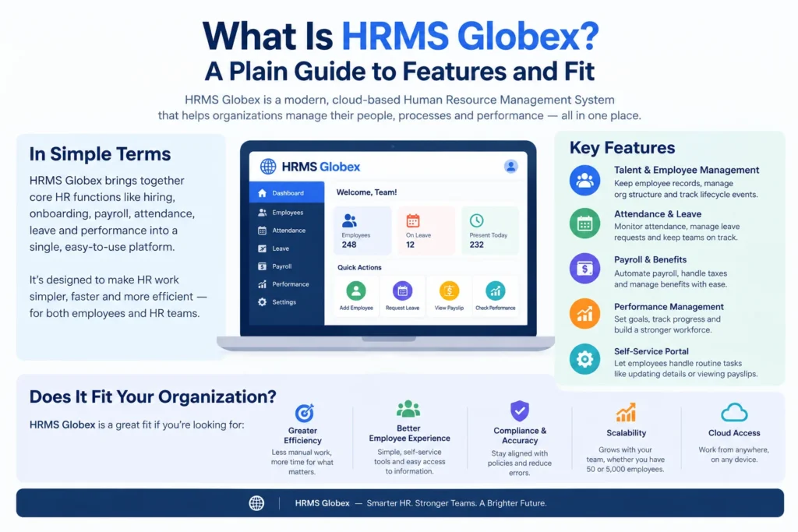
Task: Click the globe icon in footer banner
Action: (256, 503)
